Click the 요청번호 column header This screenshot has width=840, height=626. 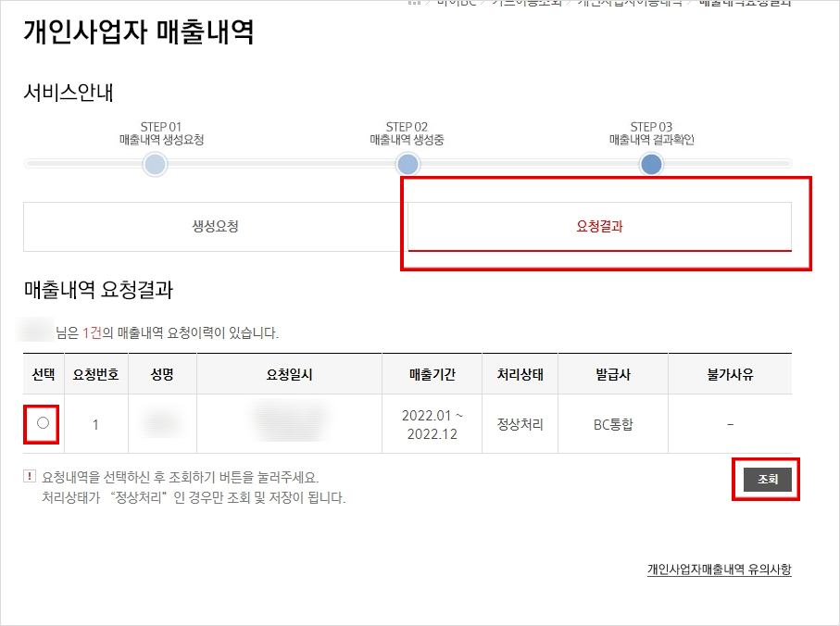(x=96, y=374)
